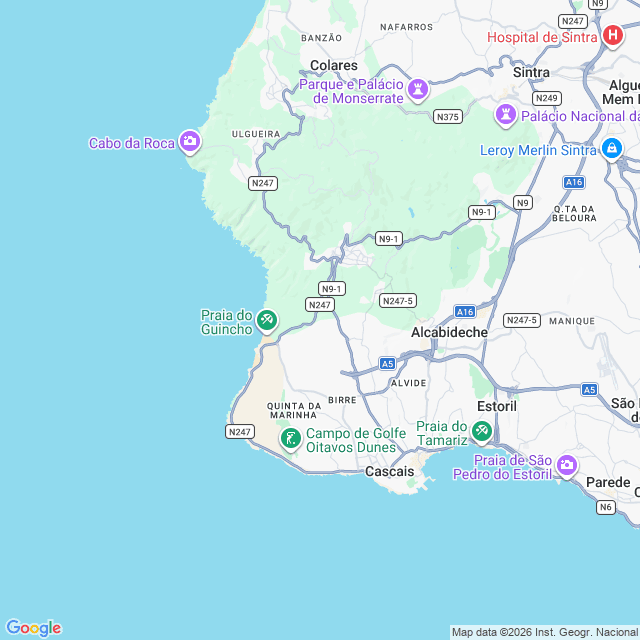Click the Estoril town label
640x640 pixels.
coord(497,406)
